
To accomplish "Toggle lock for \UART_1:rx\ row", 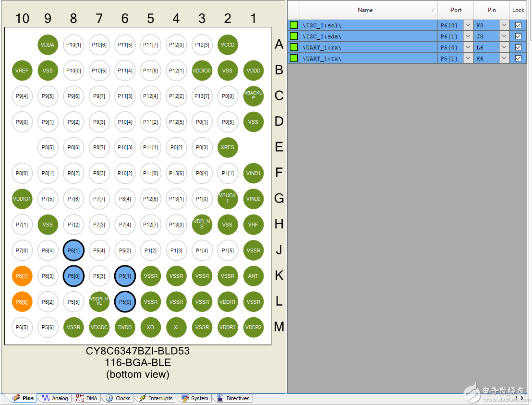I will click(x=518, y=47).
